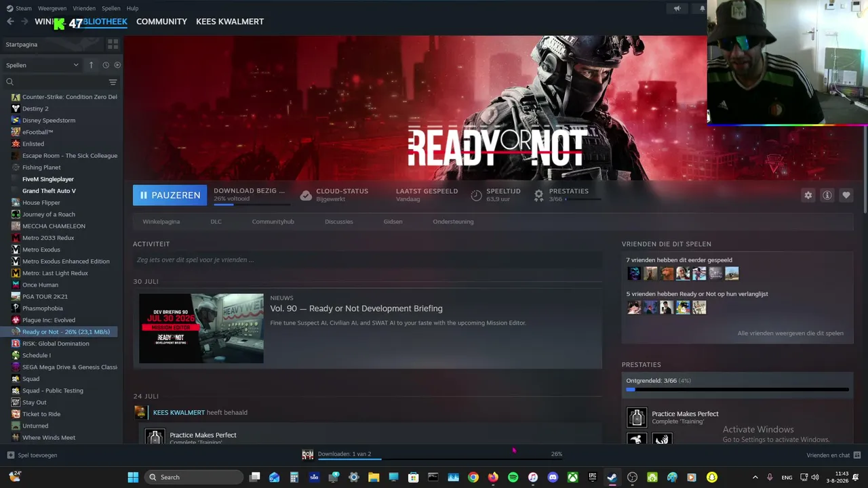Select Destiny 2 in the library
868x488 pixels.
(35, 108)
